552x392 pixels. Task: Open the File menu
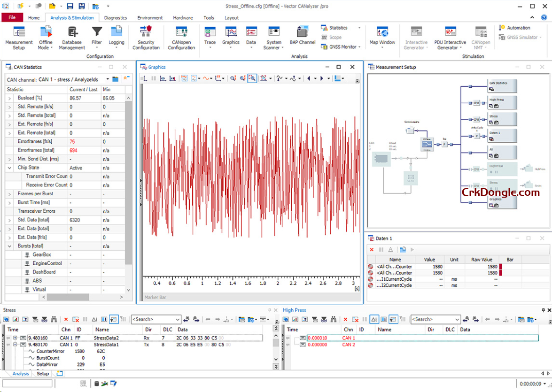[x=12, y=17]
